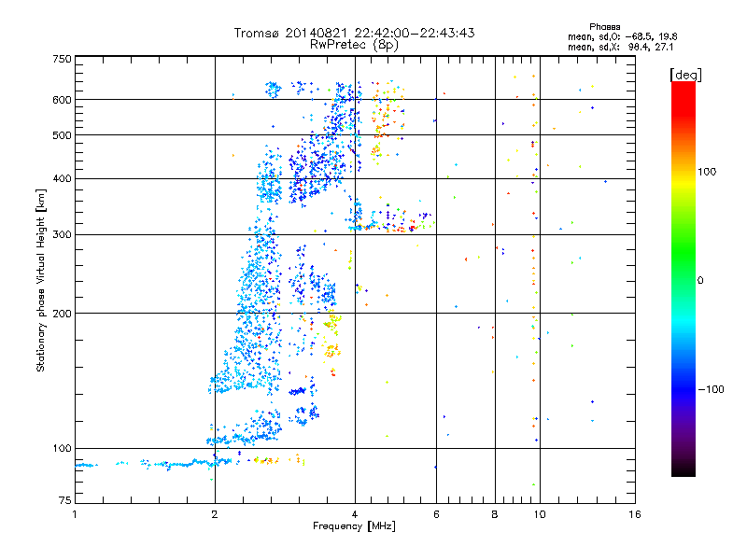747x560 pixels.
Task: Click x-axis tick label '2'
Action: (215, 514)
